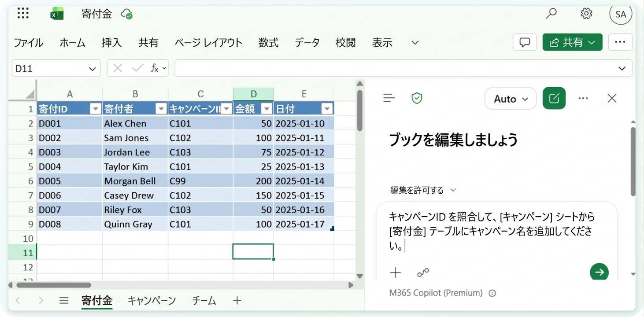Open the ribbon's three-dot more options
644x317 pixels.
pos(620,42)
